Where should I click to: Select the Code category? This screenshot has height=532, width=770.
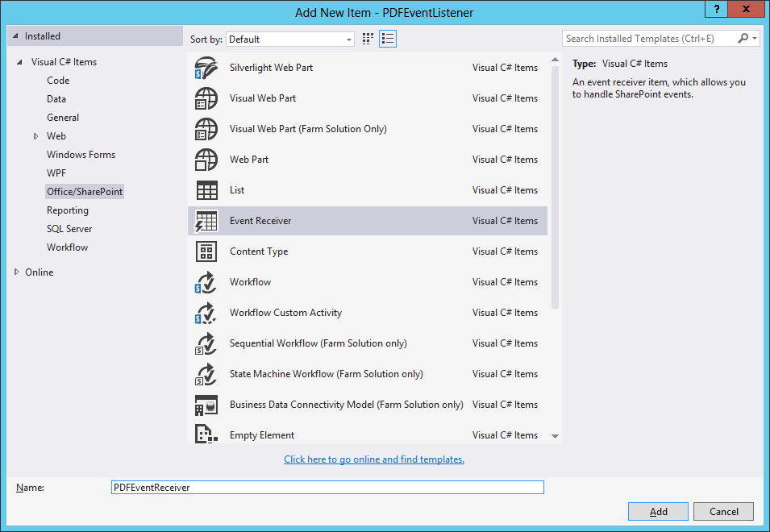[58, 81]
